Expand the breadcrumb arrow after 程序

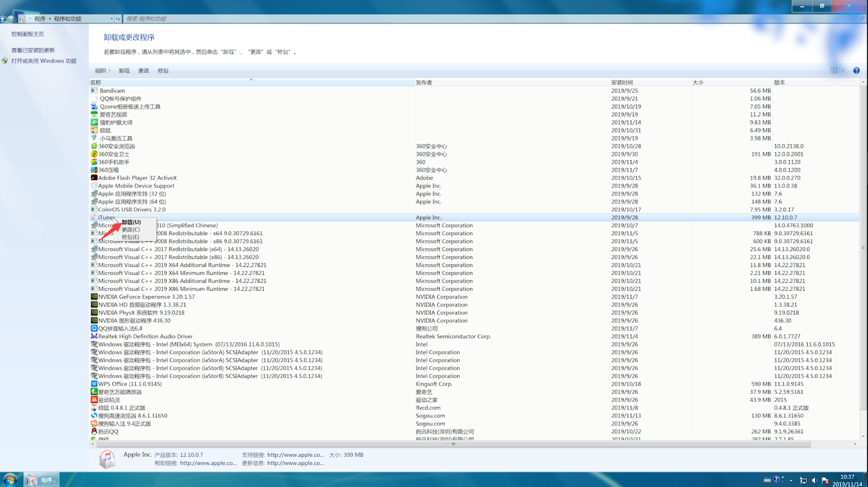click(50, 19)
